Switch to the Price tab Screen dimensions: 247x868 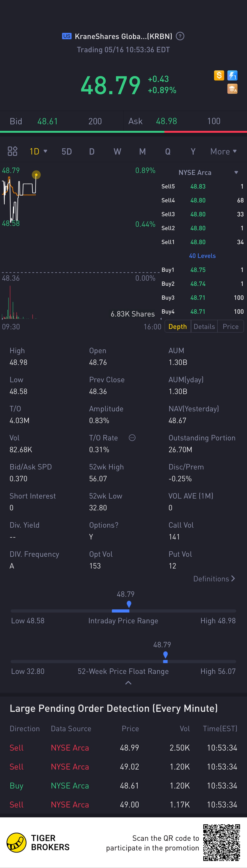231,327
